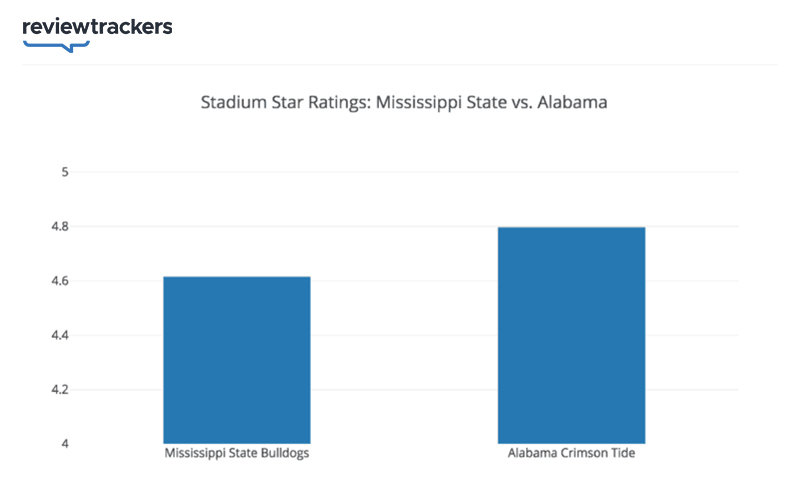Select the chart title about Stadium Star Ratings
Image resolution: width=800 pixels, height=502 pixels.
pos(404,102)
